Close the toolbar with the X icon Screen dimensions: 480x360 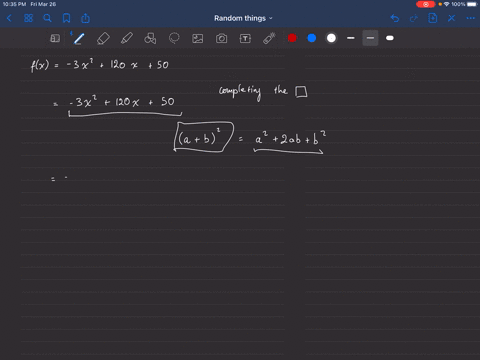451,18
